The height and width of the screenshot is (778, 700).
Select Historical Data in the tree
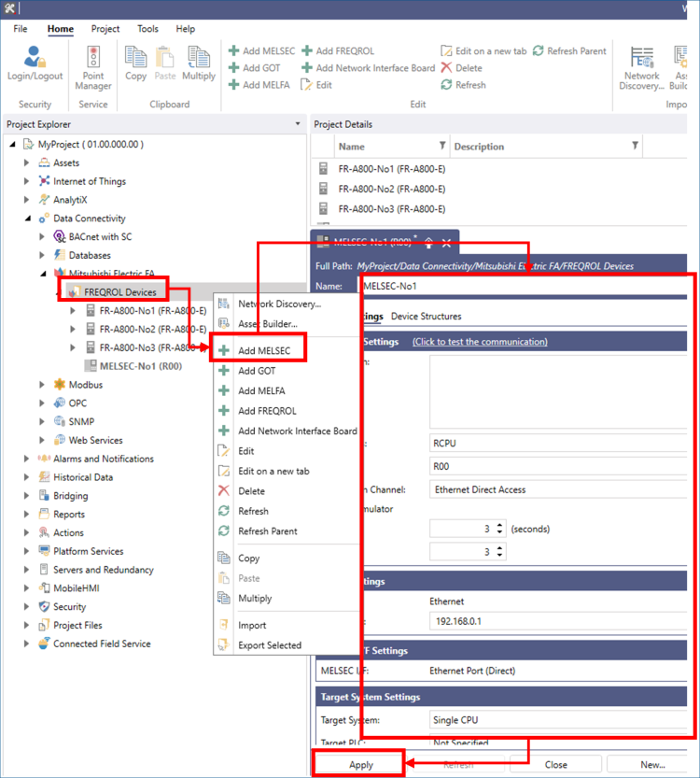click(x=83, y=477)
